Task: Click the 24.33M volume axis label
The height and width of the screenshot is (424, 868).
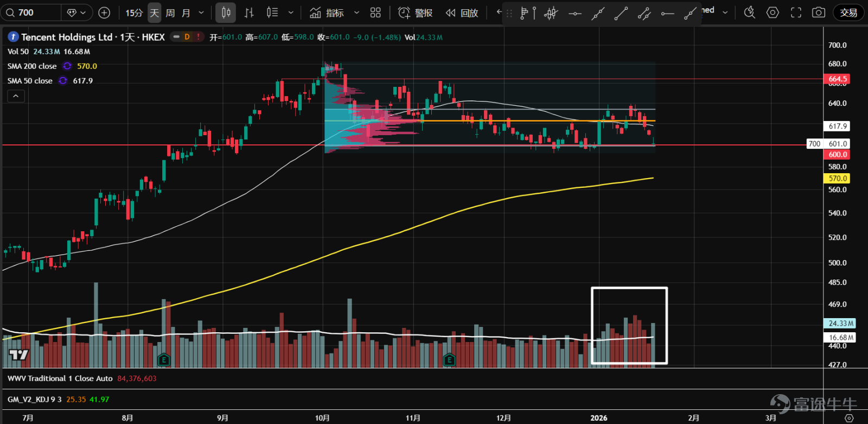Action: [840, 323]
